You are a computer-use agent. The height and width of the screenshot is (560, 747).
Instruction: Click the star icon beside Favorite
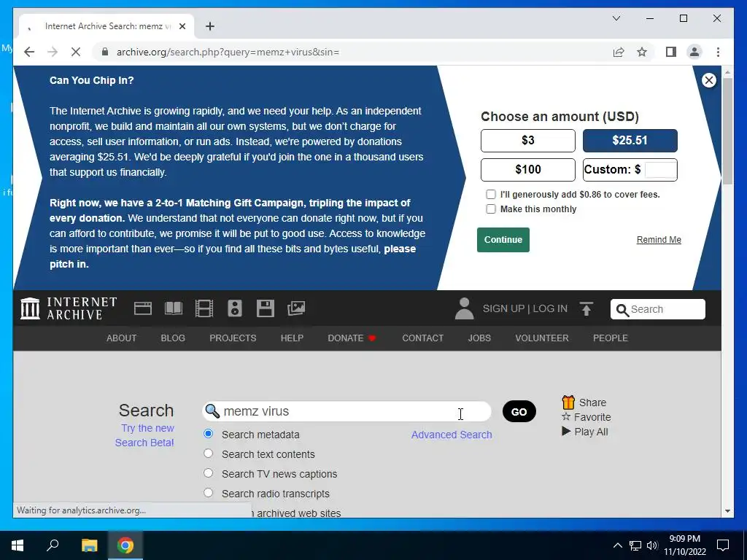[x=566, y=416]
